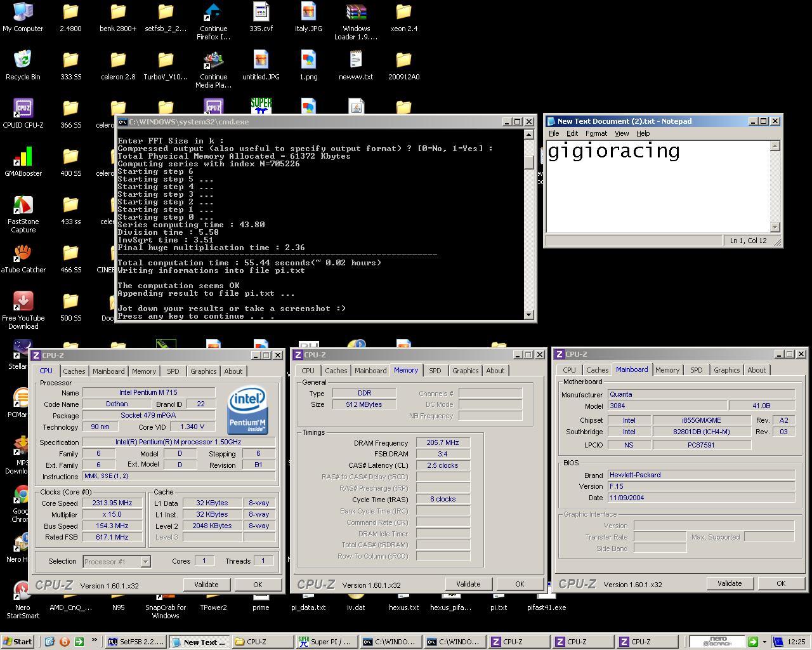Click Validate in the CPU tab window
The height and width of the screenshot is (650, 812).
pyautogui.click(x=206, y=585)
